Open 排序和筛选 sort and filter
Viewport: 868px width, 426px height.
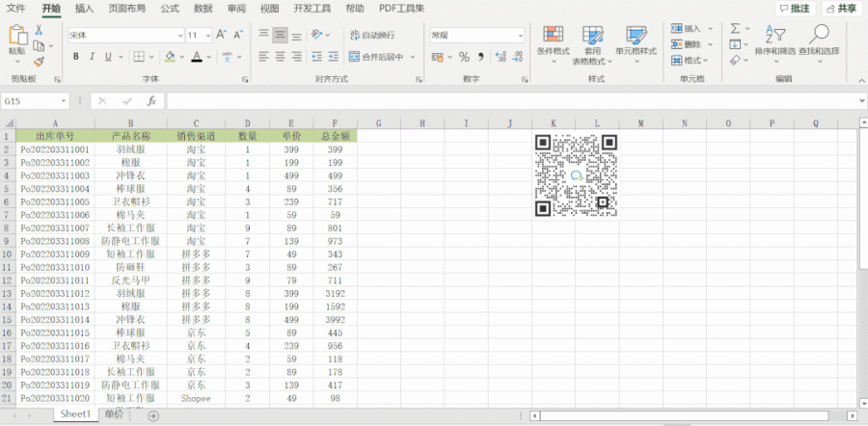pos(775,44)
